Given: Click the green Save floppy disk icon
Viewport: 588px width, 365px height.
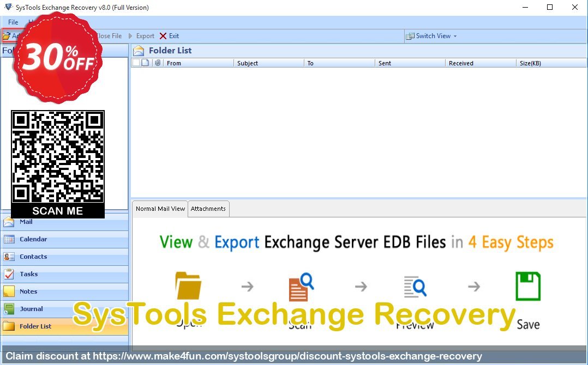Looking at the screenshot, I should (528, 287).
